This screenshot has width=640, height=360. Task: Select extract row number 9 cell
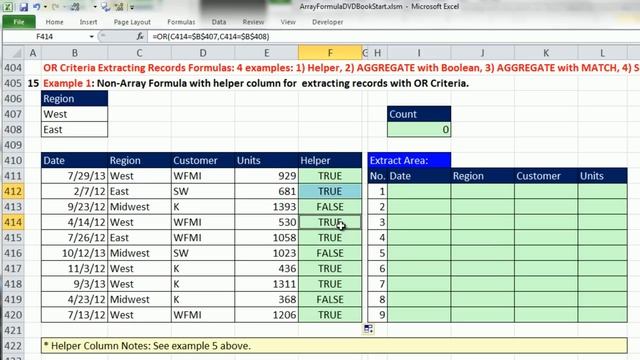(378, 315)
